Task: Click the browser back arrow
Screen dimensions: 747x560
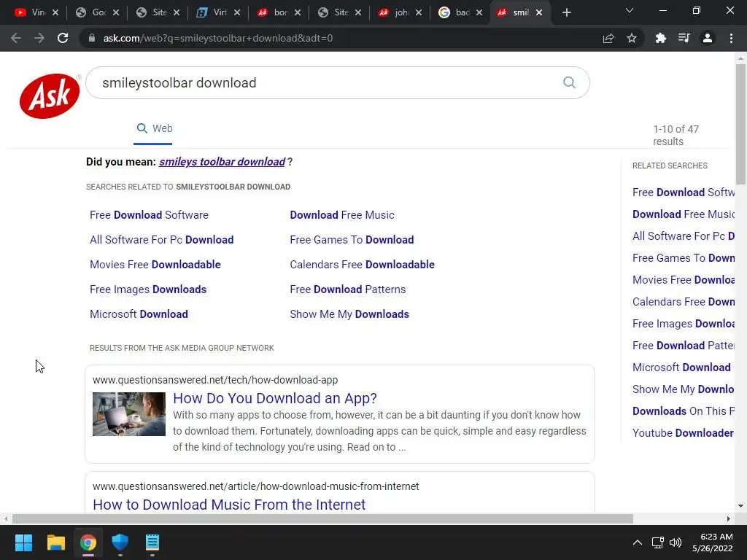Action: 16,38
